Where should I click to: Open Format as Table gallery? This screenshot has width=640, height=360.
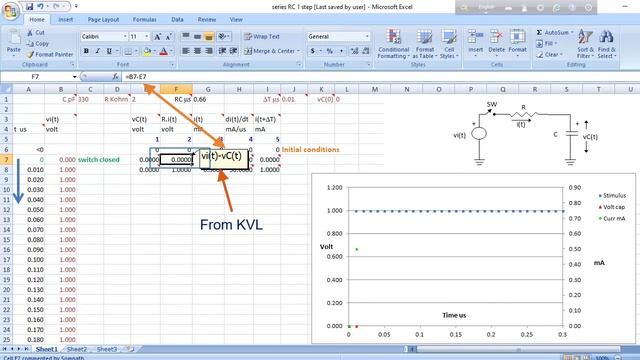coord(424,44)
